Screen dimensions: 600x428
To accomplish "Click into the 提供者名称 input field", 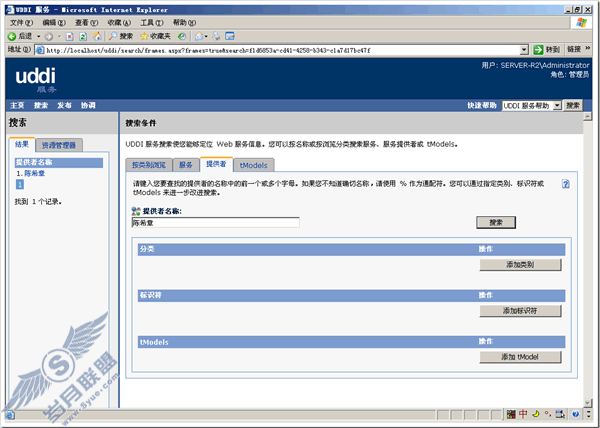I will [x=215, y=223].
